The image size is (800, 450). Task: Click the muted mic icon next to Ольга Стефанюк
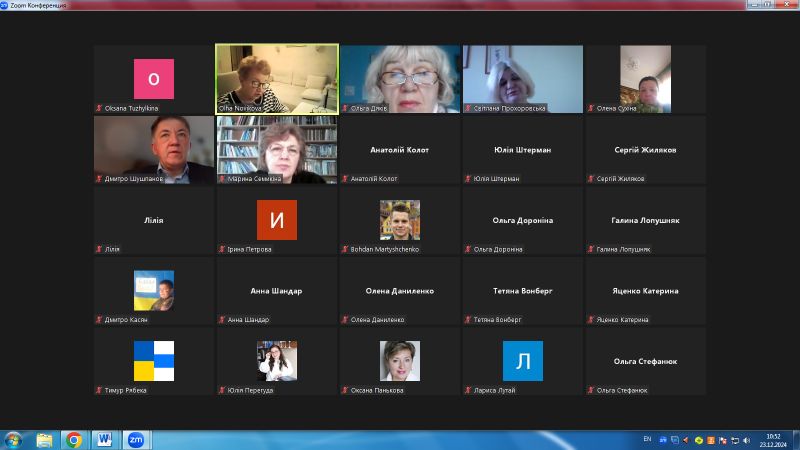(591, 390)
